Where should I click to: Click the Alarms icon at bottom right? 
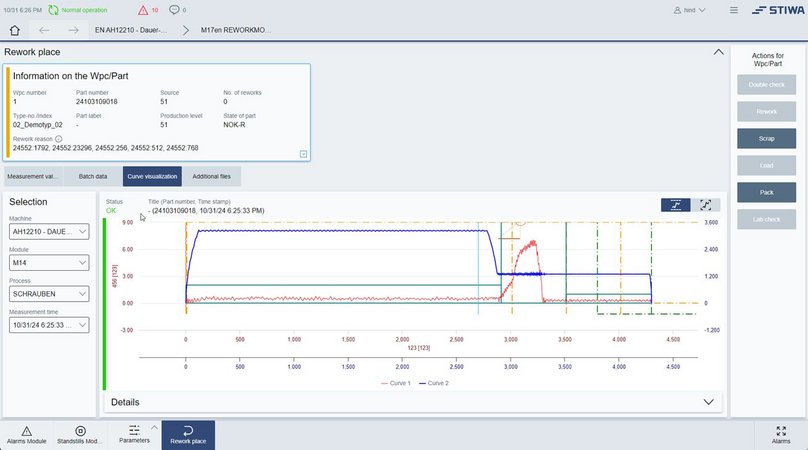pyautogui.click(x=780, y=435)
